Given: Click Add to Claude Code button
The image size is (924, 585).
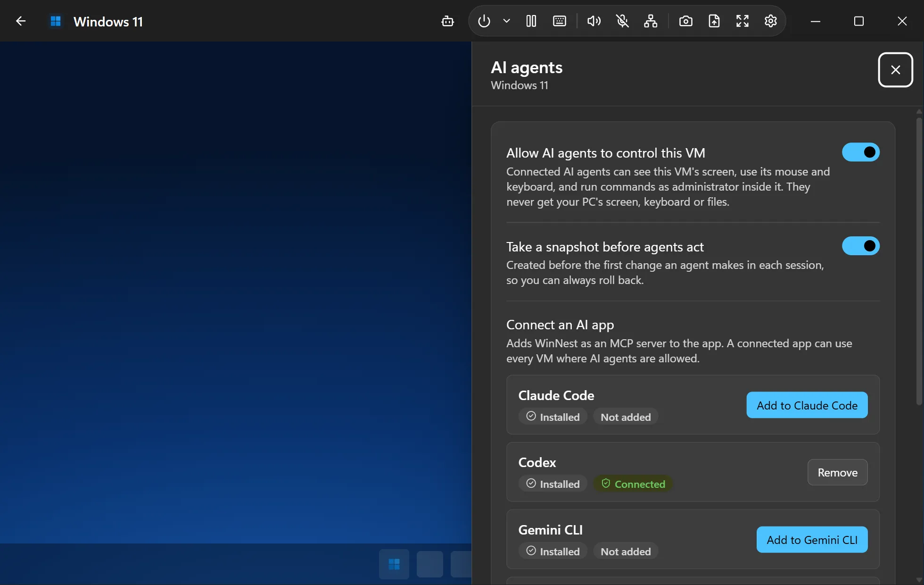Looking at the screenshot, I should pyautogui.click(x=807, y=405).
